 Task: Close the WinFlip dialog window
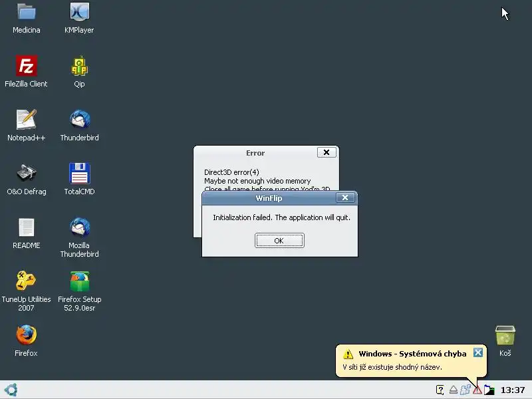345,198
